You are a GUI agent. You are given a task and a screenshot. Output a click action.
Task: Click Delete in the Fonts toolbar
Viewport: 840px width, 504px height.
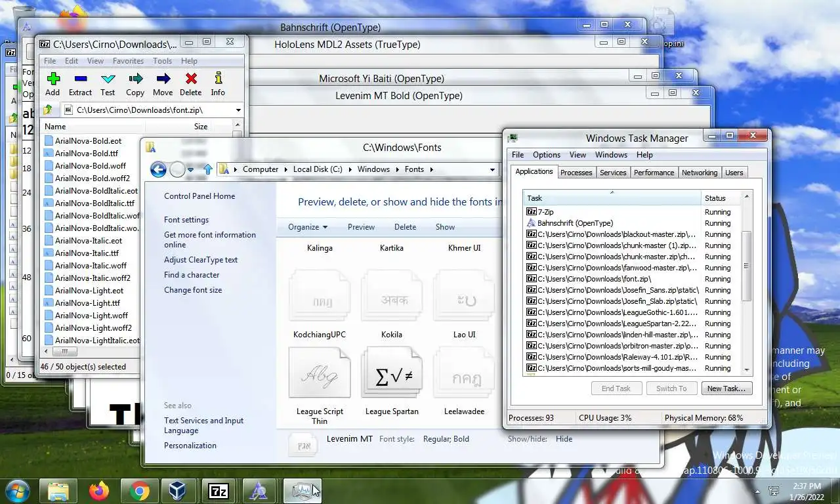(405, 227)
